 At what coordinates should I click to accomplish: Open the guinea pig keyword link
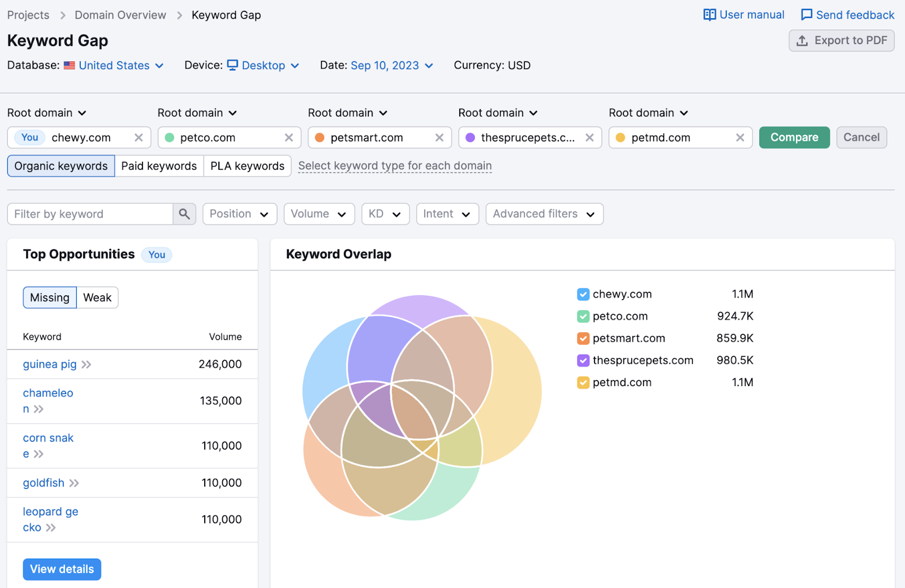(50, 365)
